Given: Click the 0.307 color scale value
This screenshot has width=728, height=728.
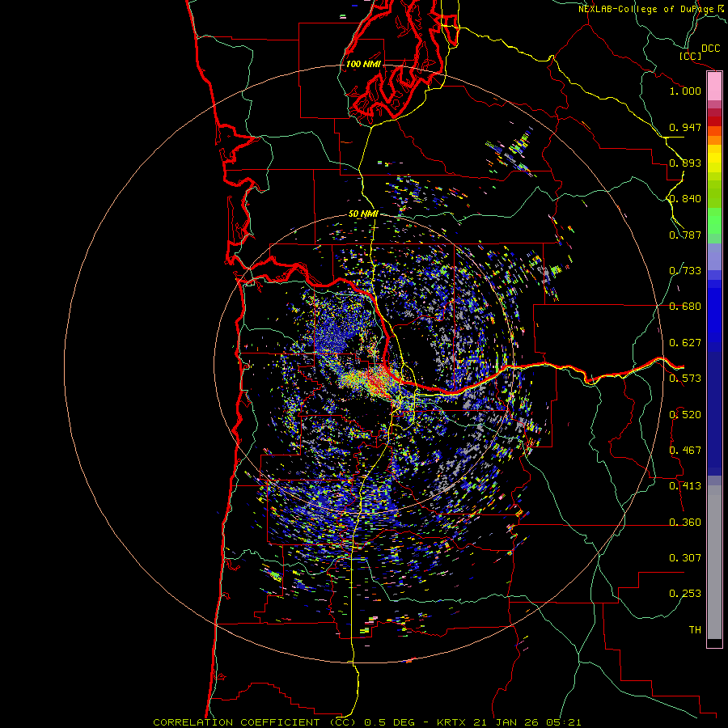Looking at the screenshot, I should pyautogui.click(x=685, y=558).
